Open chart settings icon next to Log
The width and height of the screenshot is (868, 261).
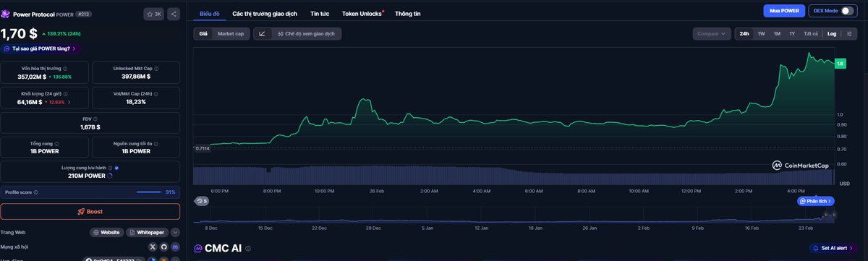point(848,34)
